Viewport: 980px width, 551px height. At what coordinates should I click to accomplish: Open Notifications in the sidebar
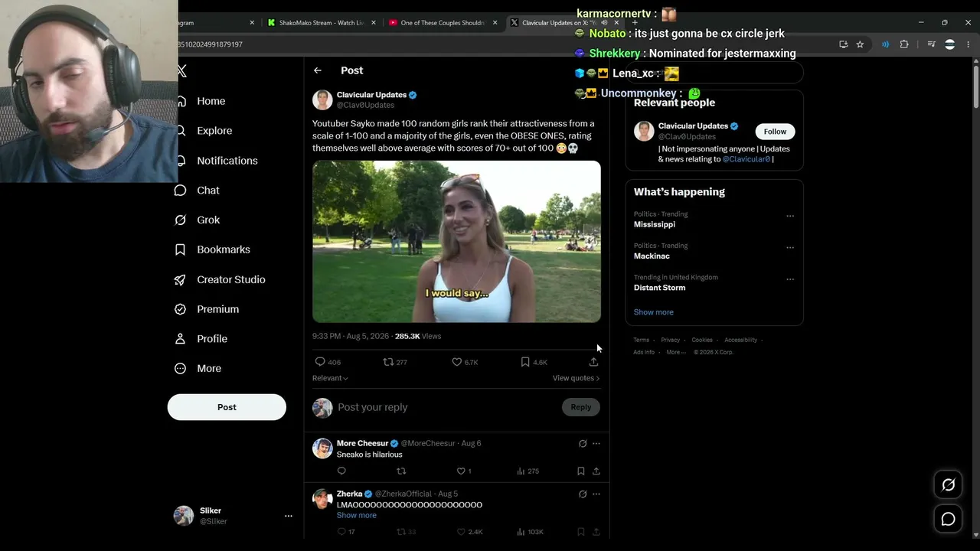pos(217,161)
